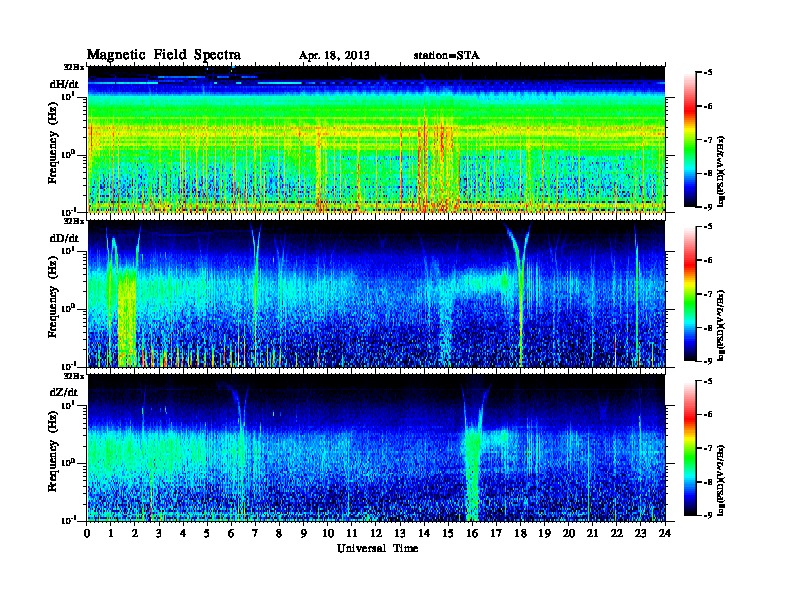Screen dimensions: 792x612
Task: Click the 32Hz label atop the dD/dt panel
Action: [x=74, y=221]
